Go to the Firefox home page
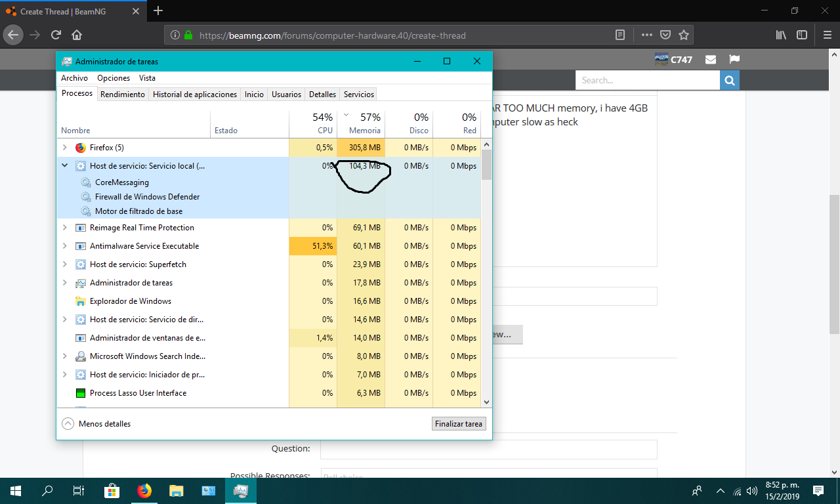840x504 pixels. 77,35
